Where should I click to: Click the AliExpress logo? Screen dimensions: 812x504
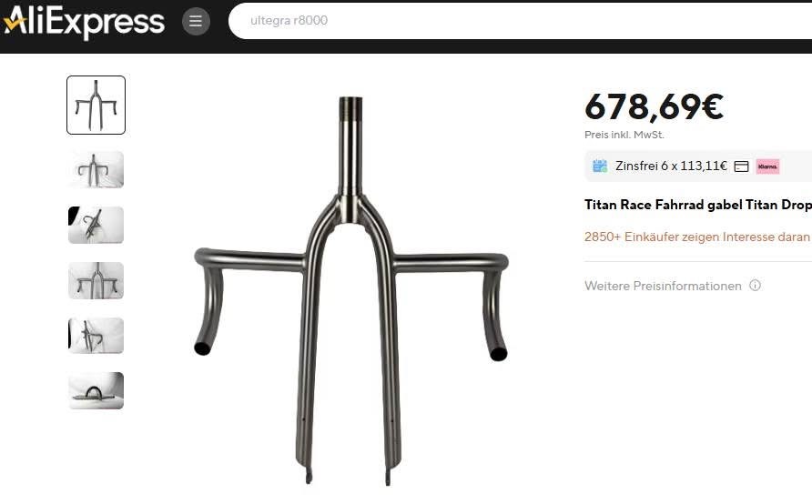(84, 22)
